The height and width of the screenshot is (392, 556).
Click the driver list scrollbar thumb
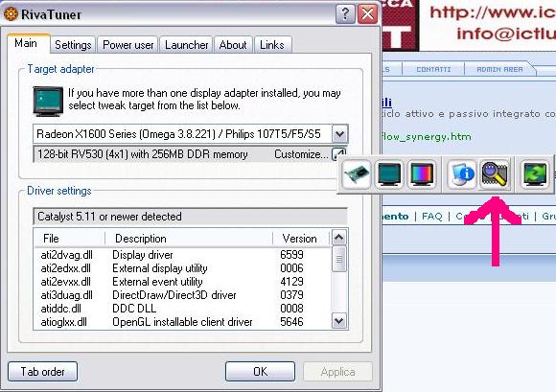coord(339,259)
